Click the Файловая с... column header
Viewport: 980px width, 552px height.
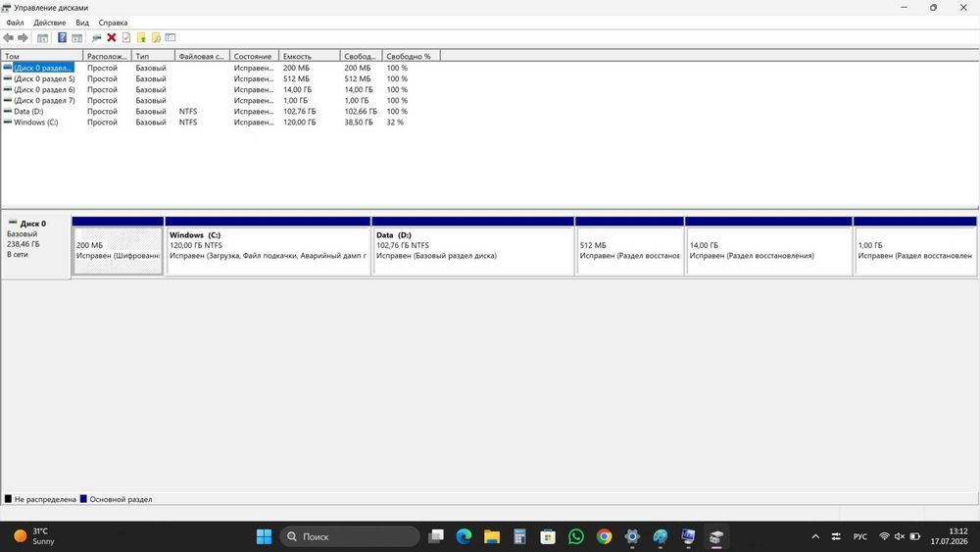pos(202,56)
